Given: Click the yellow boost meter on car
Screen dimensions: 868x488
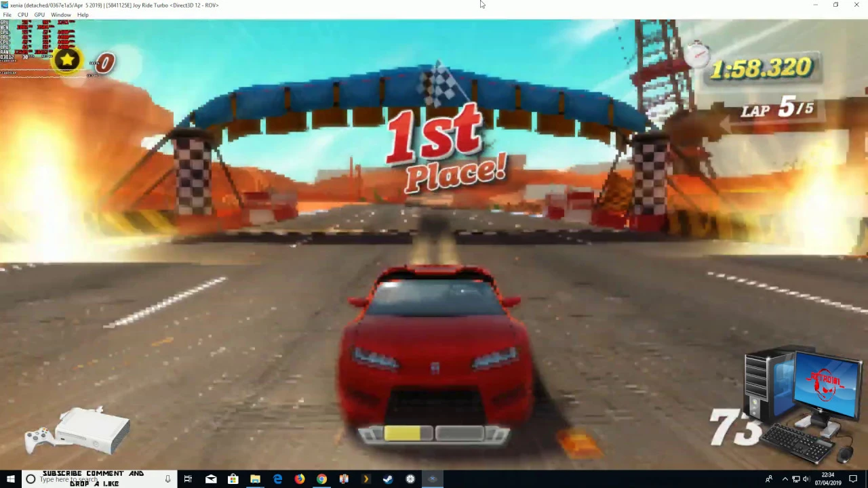Looking at the screenshot, I should (408, 434).
